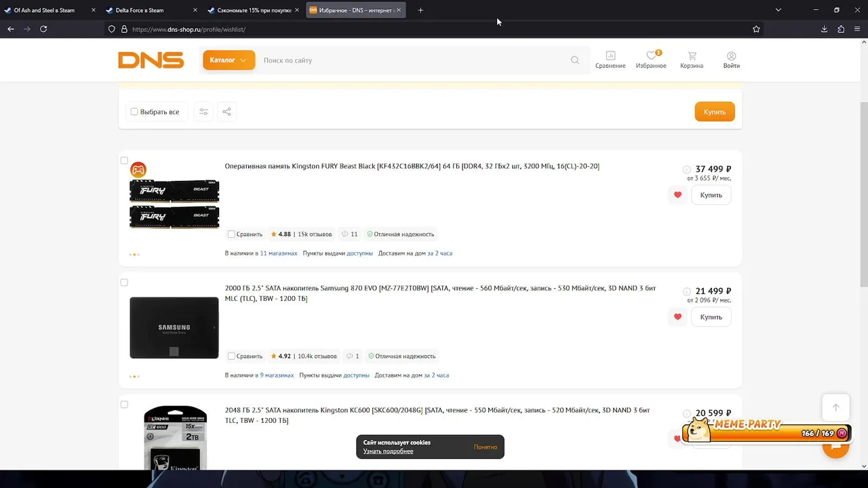868x488 pixels.
Task: Buy Kingston FURY Beast with Купить
Action: 711,195
